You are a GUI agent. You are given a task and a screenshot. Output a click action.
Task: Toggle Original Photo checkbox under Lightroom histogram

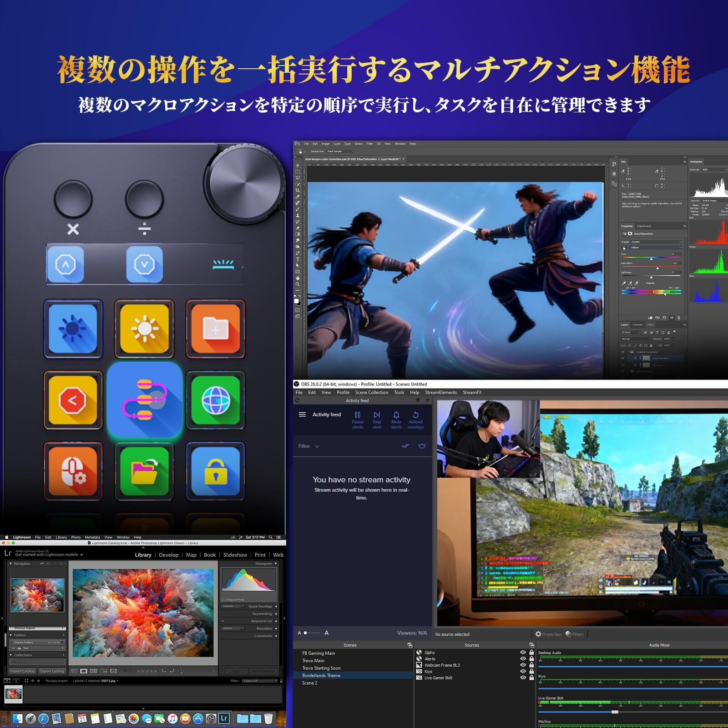(x=224, y=600)
